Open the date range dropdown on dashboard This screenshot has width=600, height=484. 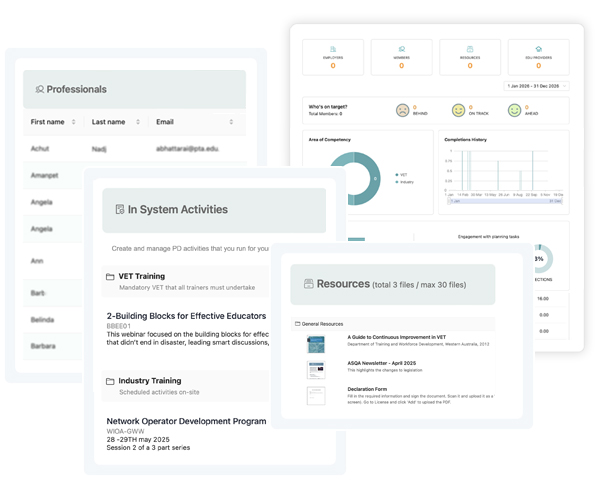pyautogui.click(x=536, y=86)
